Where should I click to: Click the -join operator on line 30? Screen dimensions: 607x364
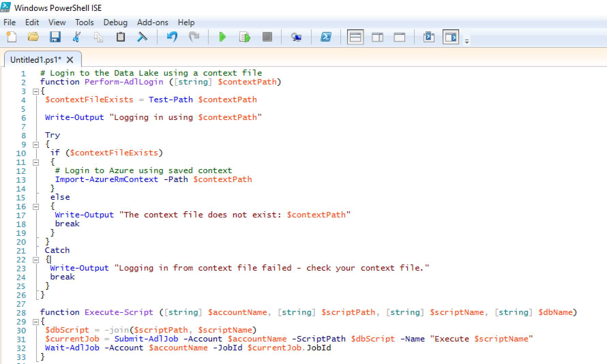coord(117,330)
